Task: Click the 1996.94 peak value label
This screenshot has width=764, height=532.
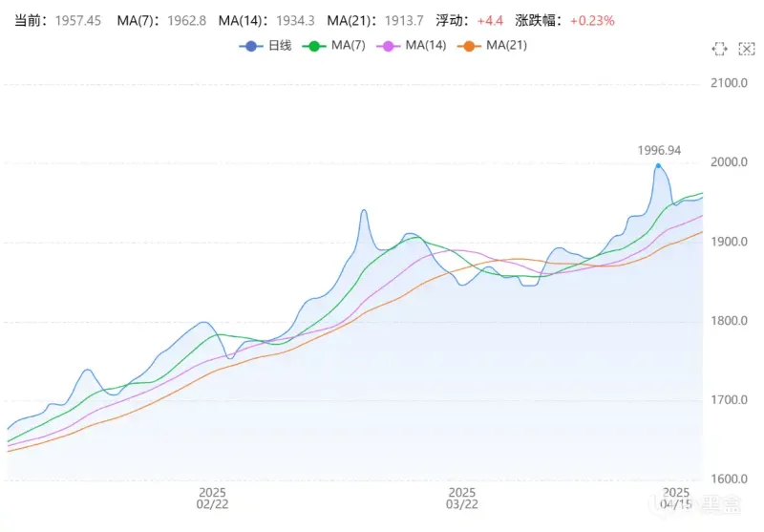Action: pyautogui.click(x=659, y=150)
